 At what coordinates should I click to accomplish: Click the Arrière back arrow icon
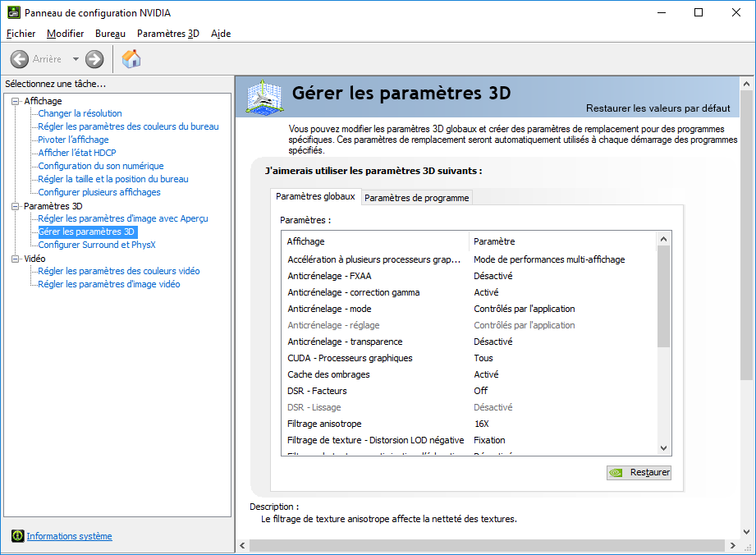tap(20, 59)
